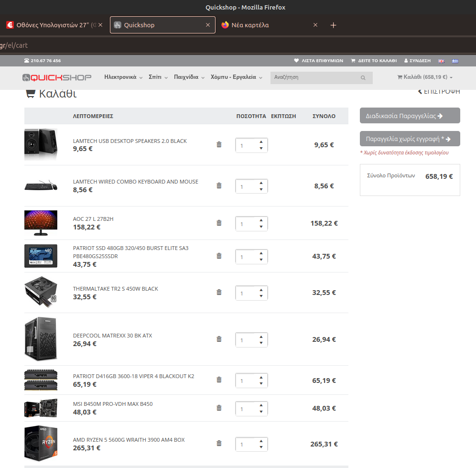Viewport: 476px width, 468px height.
Task: Close the Οθόνες Υπολογιστών 27" tab
Action: click(100, 25)
